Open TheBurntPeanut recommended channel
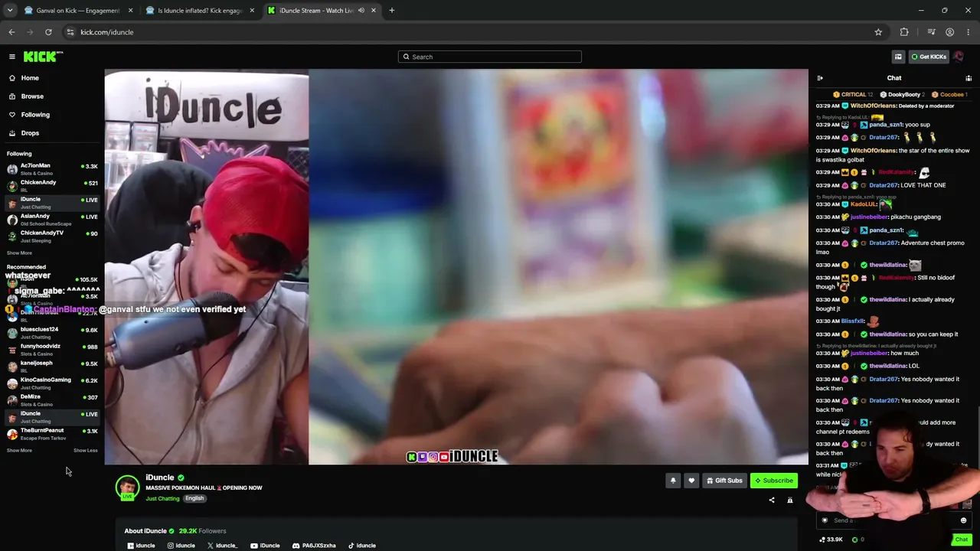 pyautogui.click(x=52, y=434)
